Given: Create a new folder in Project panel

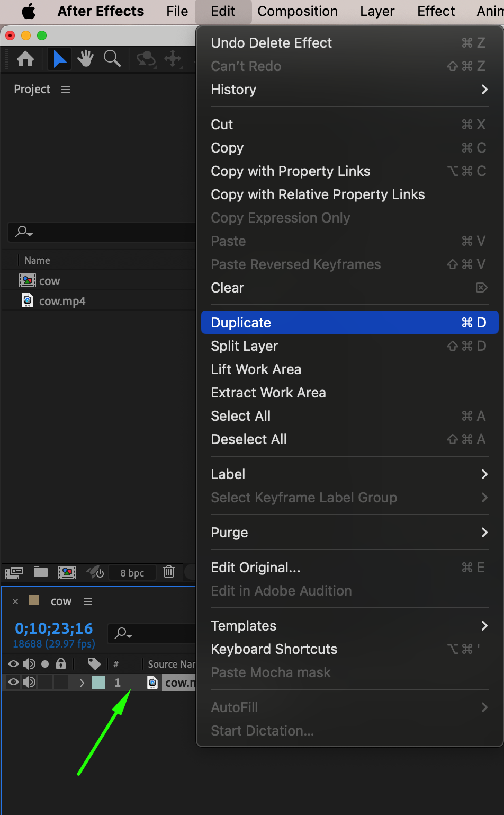Looking at the screenshot, I should [41, 572].
